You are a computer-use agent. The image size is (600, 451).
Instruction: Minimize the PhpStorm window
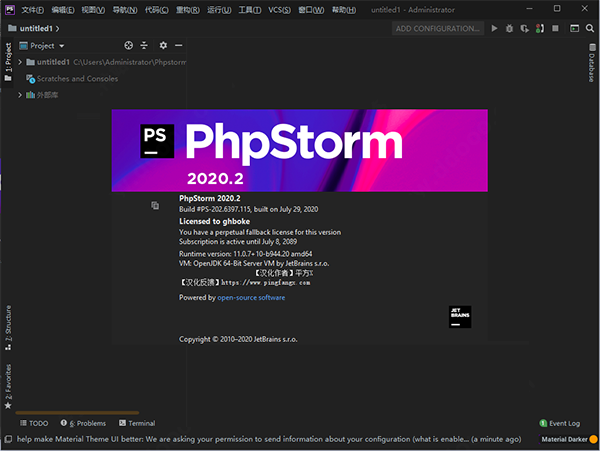tap(529, 9)
